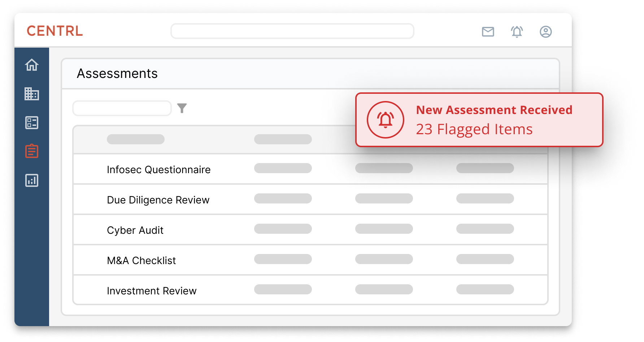This screenshot has height=342, width=644.
Task: Click the assessments list search field
Action: point(122,108)
